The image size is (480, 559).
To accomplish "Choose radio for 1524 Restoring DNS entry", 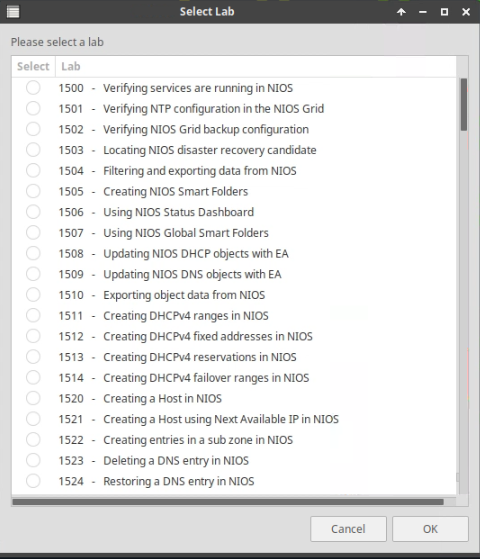I will click(x=33, y=481).
